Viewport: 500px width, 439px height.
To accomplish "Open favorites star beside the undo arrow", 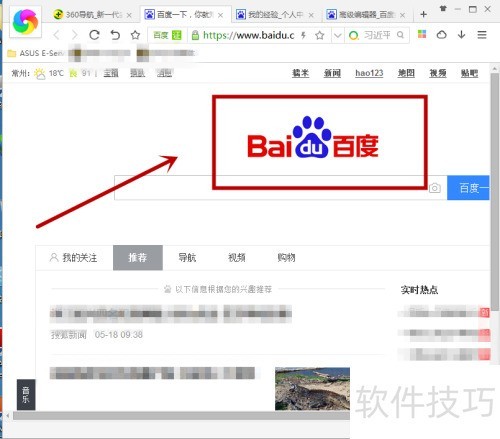I will coord(135,35).
